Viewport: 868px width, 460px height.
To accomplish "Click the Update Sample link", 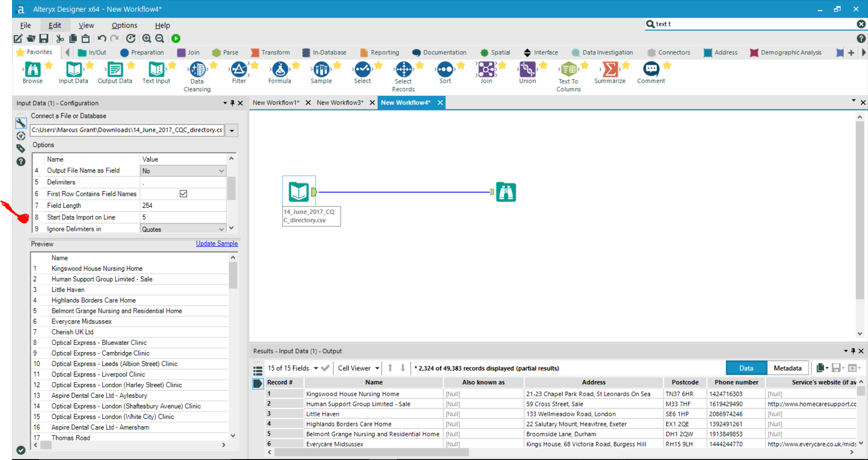I will coord(217,243).
